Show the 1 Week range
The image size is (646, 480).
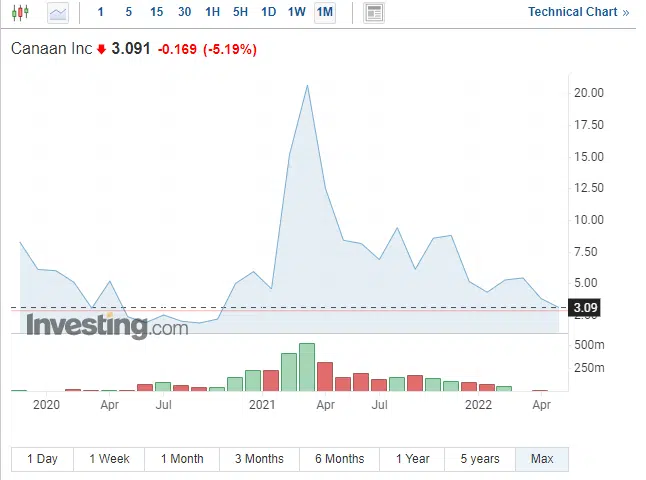coord(109,459)
